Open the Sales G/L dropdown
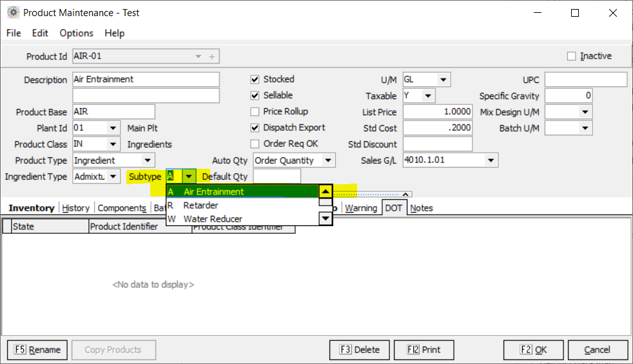 coord(491,160)
